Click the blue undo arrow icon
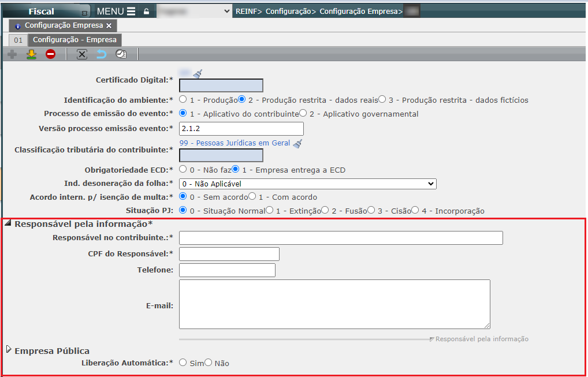Image resolution: width=588 pixels, height=377 pixels. point(101,54)
